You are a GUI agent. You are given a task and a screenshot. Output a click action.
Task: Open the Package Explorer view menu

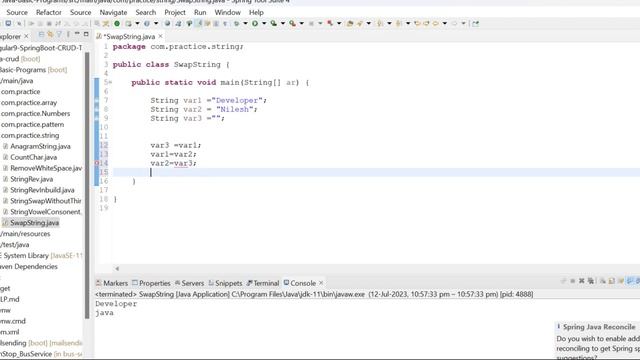tap(68, 34)
